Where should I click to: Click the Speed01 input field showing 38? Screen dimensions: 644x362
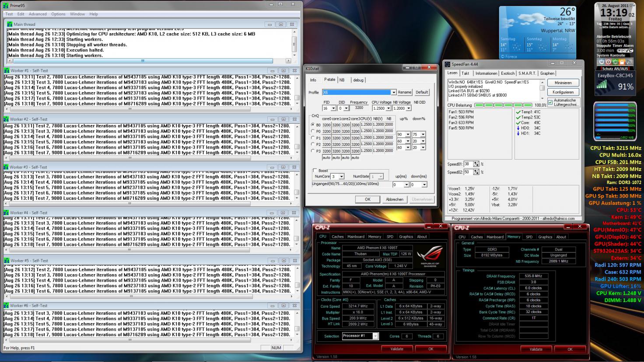click(x=468, y=164)
